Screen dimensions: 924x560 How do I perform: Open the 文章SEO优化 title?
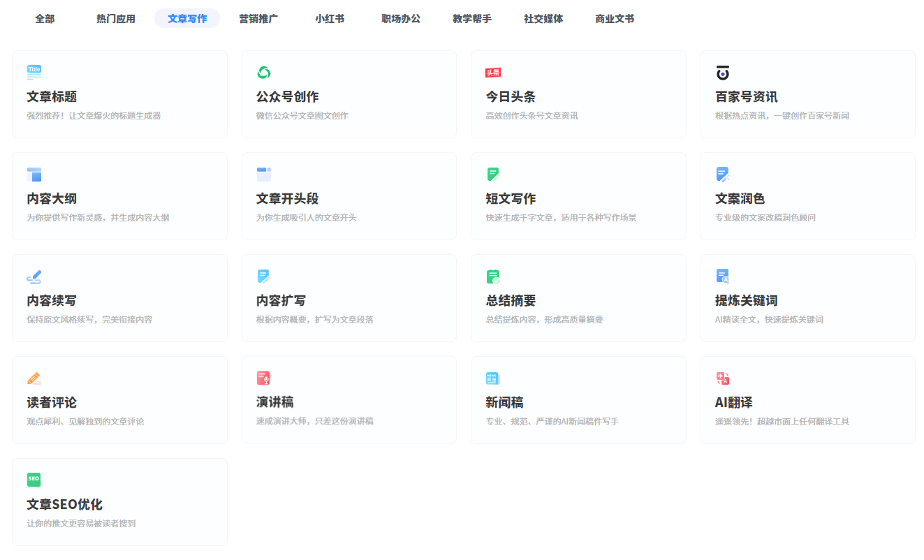point(65,505)
